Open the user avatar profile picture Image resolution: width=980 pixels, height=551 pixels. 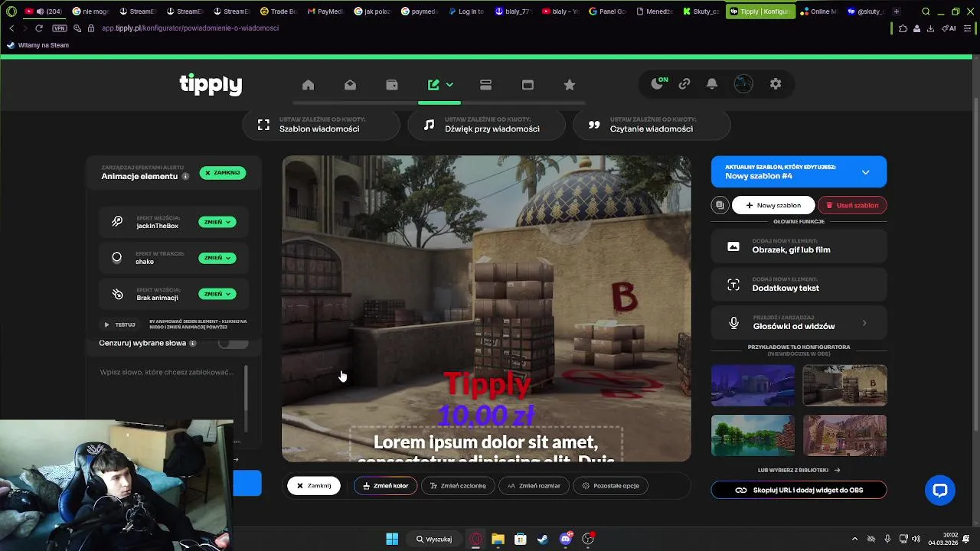click(743, 84)
